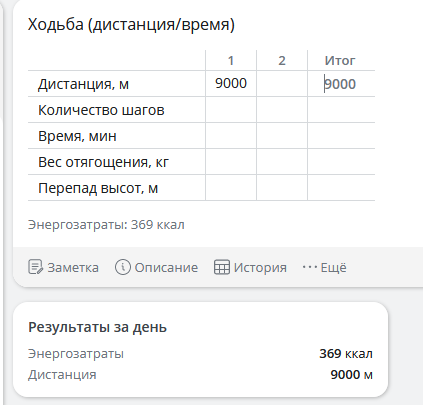Click the three-dots Ещё icon
Screen dimensions: 423x405
(310, 267)
